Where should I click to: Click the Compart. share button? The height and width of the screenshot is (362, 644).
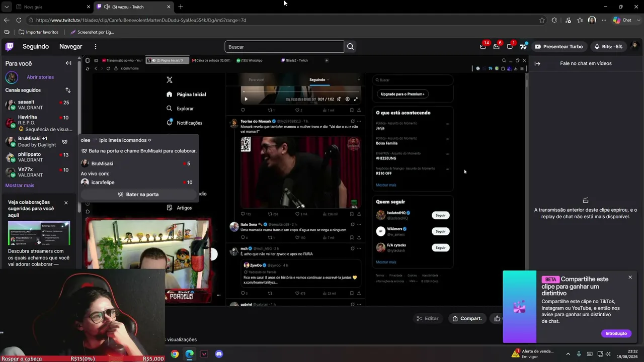coord(467,318)
